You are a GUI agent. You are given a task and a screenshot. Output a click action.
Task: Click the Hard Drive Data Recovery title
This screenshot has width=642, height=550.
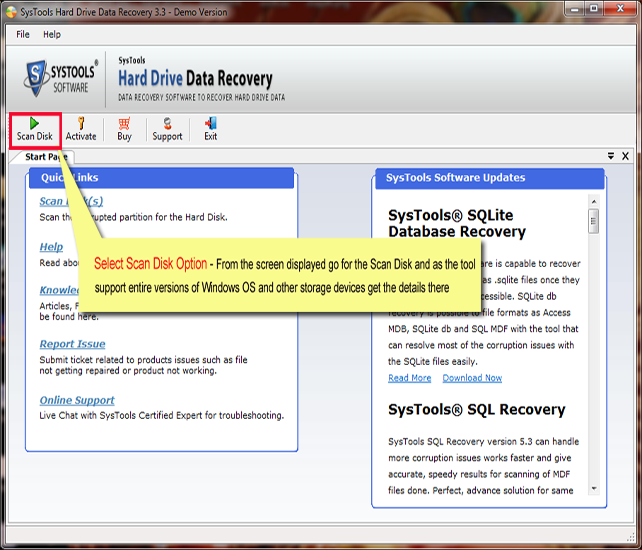(x=195, y=79)
